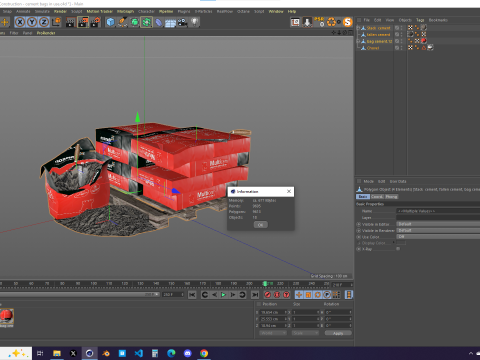This screenshot has height=360, width=480.
Task: Select the Cube primitive tool
Action: coord(110,22)
